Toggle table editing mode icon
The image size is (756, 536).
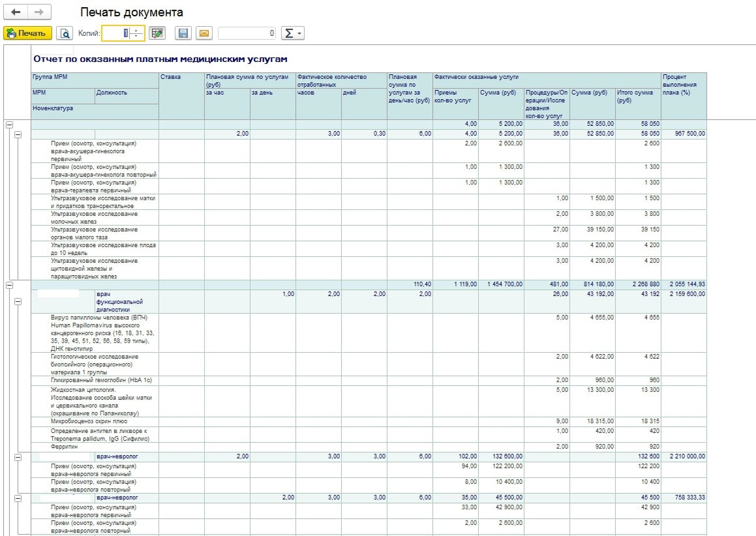157,33
